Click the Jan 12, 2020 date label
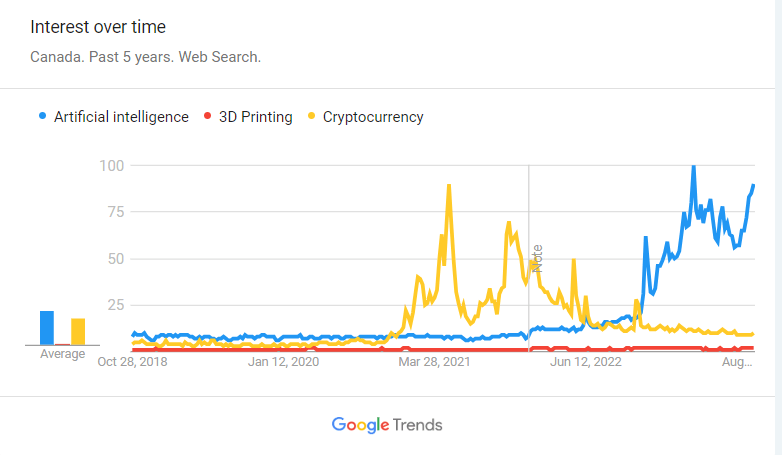The image size is (782, 455). click(283, 362)
